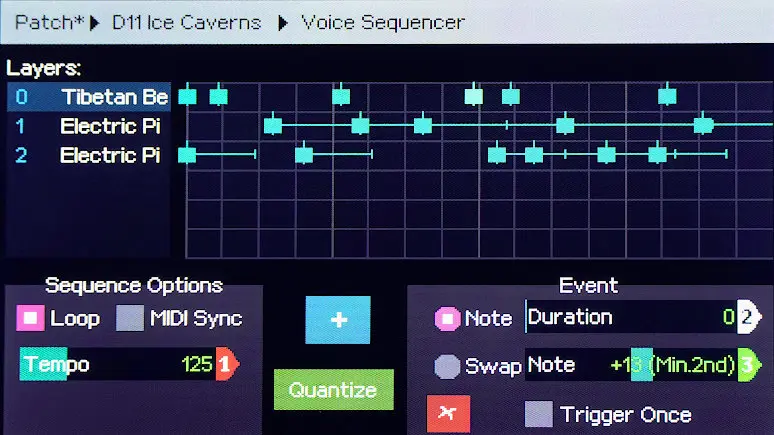The image size is (774, 435).
Task: Select last note event on layer 2
Action: tap(658, 155)
